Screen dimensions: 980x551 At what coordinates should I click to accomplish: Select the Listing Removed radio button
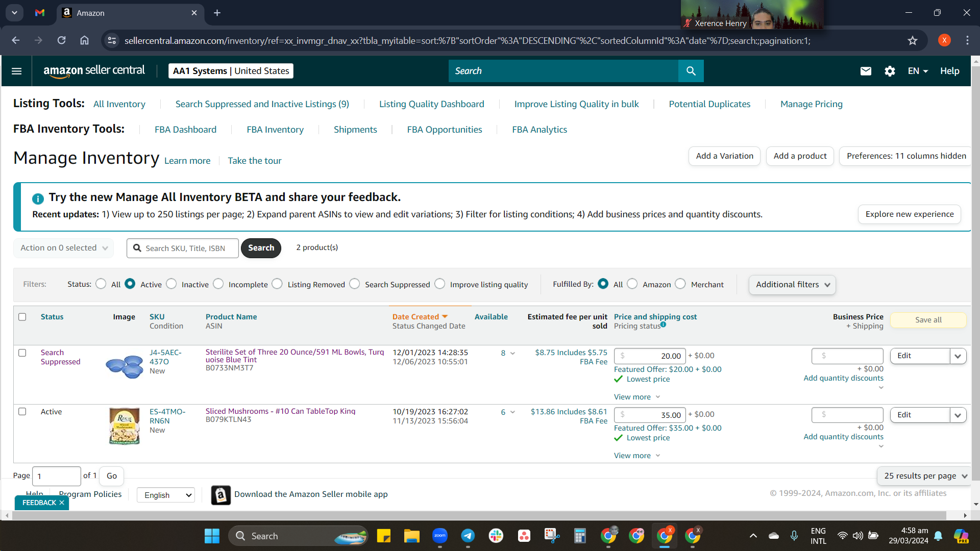pos(277,284)
